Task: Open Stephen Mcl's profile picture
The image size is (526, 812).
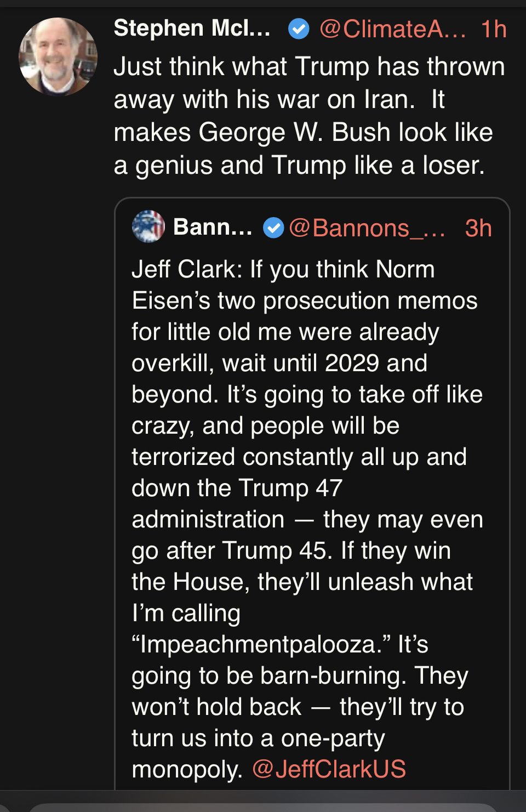Action: tap(58, 57)
